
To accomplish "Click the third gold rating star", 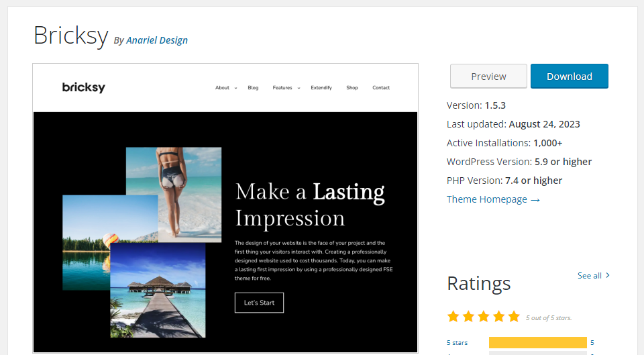I will point(484,316).
